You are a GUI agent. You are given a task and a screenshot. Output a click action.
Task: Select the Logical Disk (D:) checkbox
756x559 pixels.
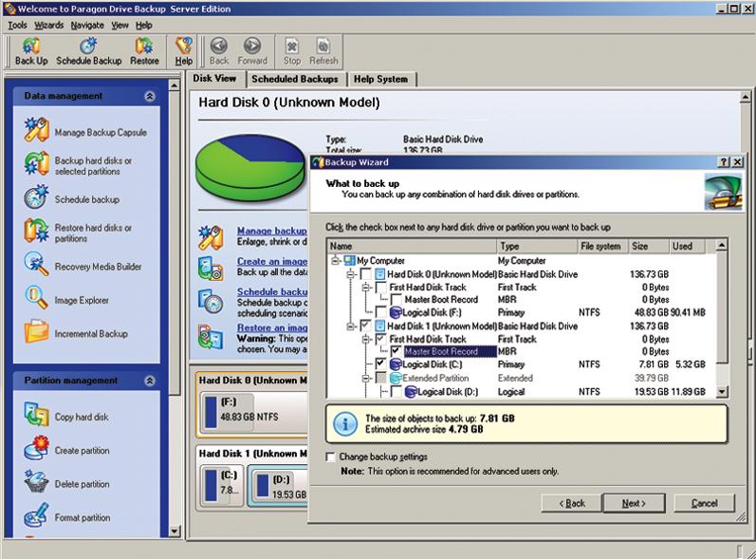tap(396, 392)
